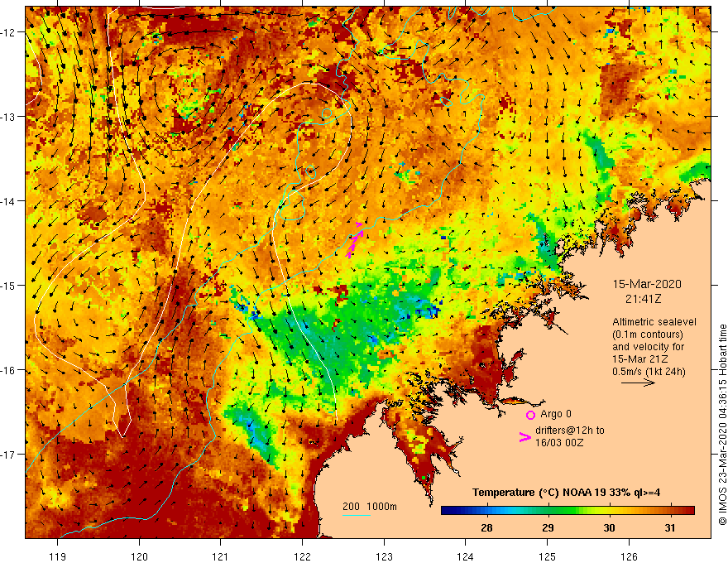Click color bar label 30
This screenshot has width=728, height=563.
(609, 527)
